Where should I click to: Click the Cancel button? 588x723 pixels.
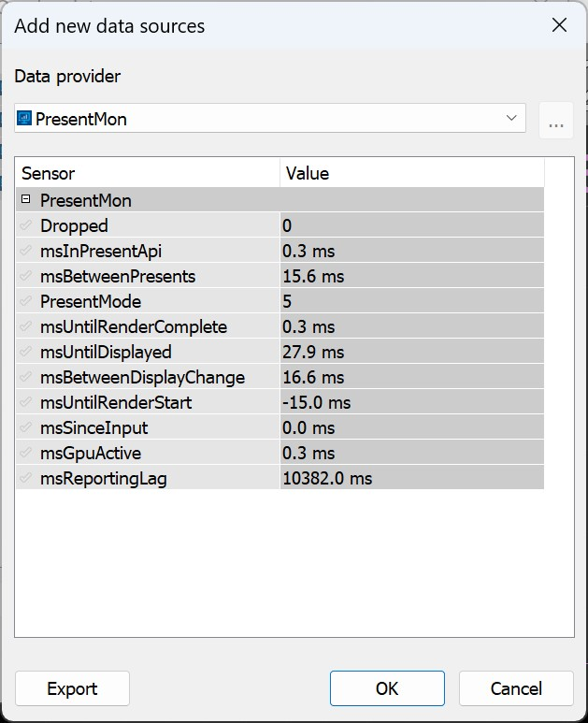[x=516, y=688]
